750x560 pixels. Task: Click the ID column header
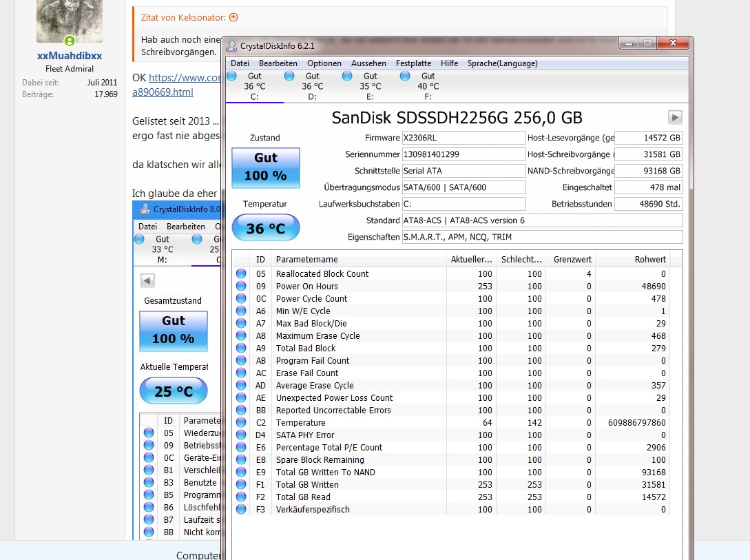(x=261, y=259)
